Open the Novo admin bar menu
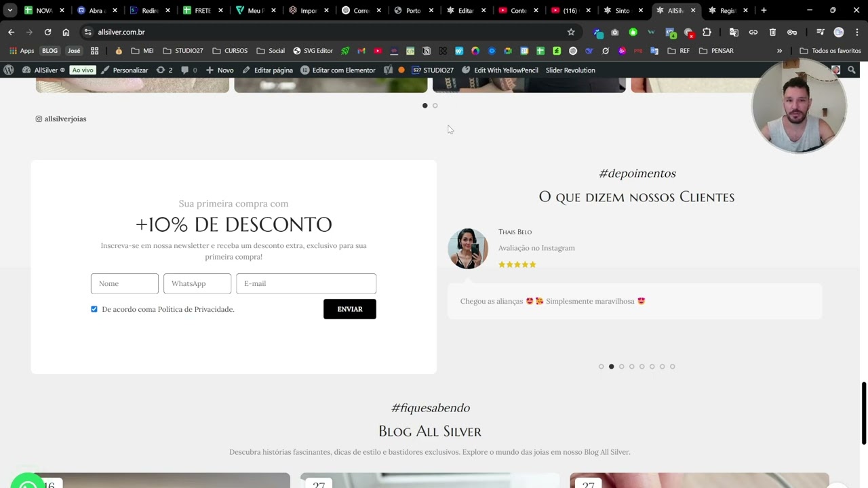The height and width of the screenshot is (488, 868). coord(220,70)
